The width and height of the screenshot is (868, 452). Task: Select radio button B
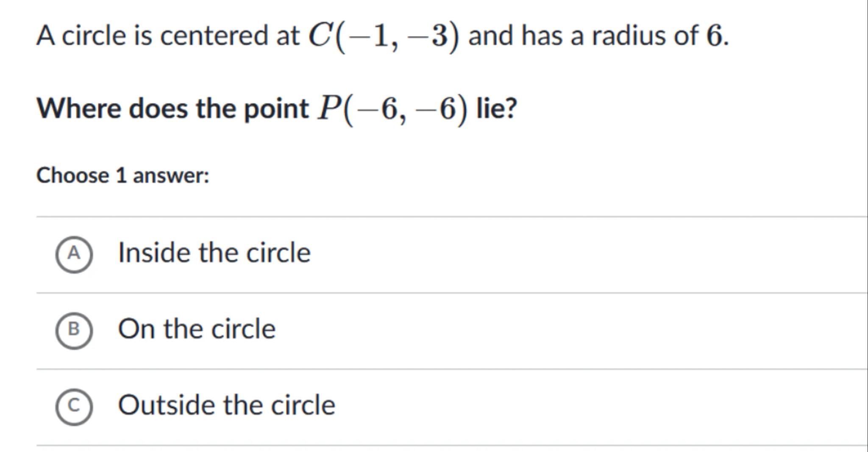pos(74,330)
